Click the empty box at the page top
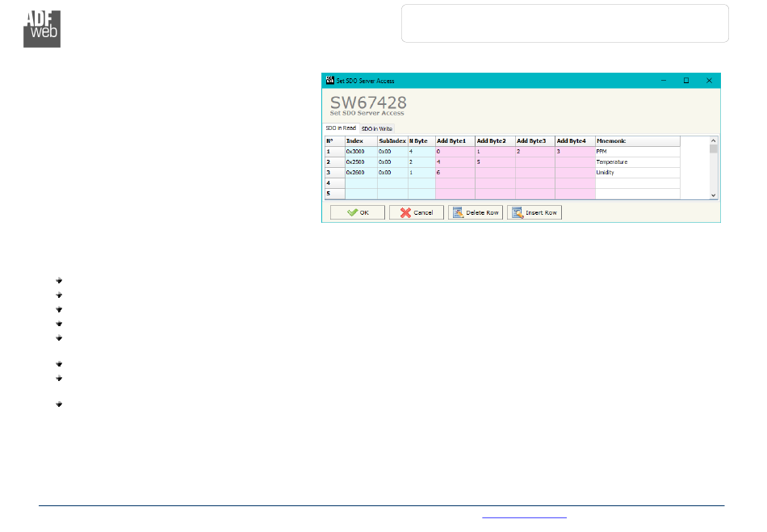This screenshot has width=767, height=532. [565, 23]
